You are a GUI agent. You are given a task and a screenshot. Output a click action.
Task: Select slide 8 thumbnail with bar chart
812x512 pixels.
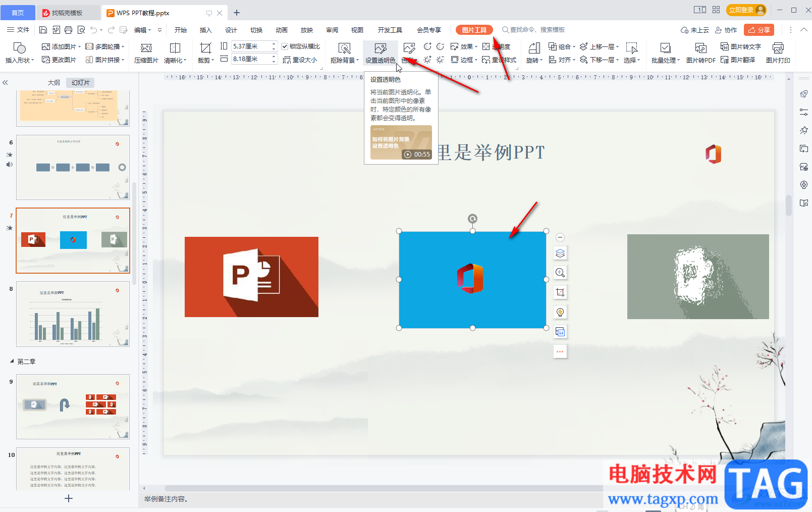73,314
